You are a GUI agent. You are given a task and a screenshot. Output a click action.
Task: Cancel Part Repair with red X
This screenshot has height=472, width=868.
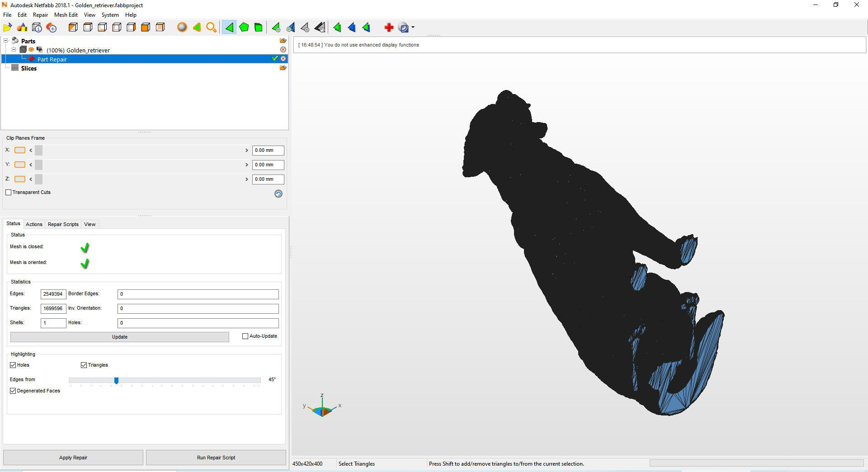pyautogui.click(x=283, y=59)
